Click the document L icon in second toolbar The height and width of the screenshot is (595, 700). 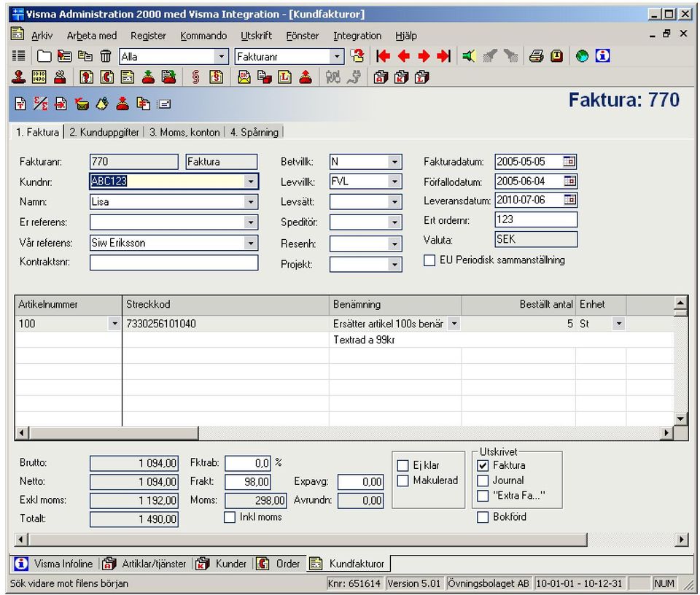(285, 77)
